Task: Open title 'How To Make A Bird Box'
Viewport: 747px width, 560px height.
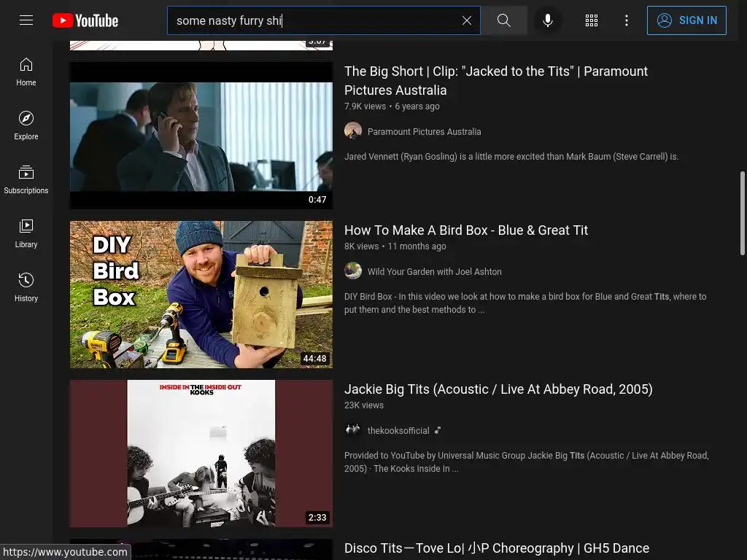Action: 466,230
